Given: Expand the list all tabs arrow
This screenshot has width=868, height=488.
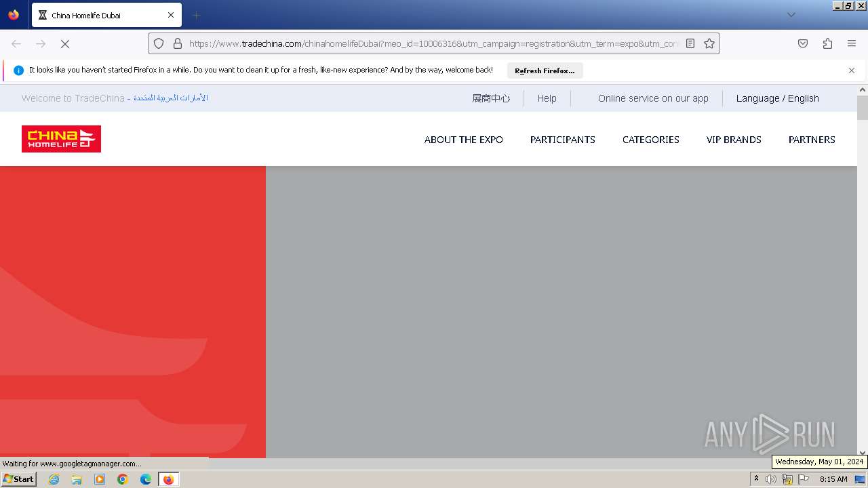Looking at the screenshot, I should (791, 15).
